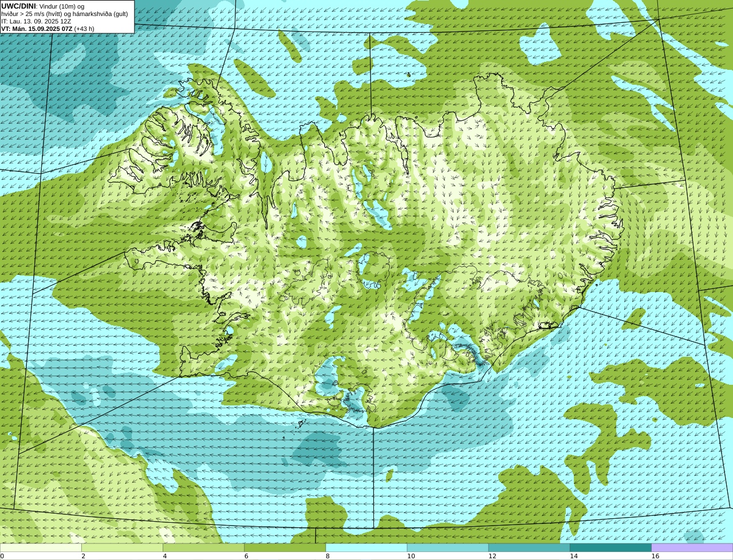The width and height of the screenshot is (733, 560).
Task: Choose the lavender above-16 m/s legend swatch
Action: coord(692,548)
